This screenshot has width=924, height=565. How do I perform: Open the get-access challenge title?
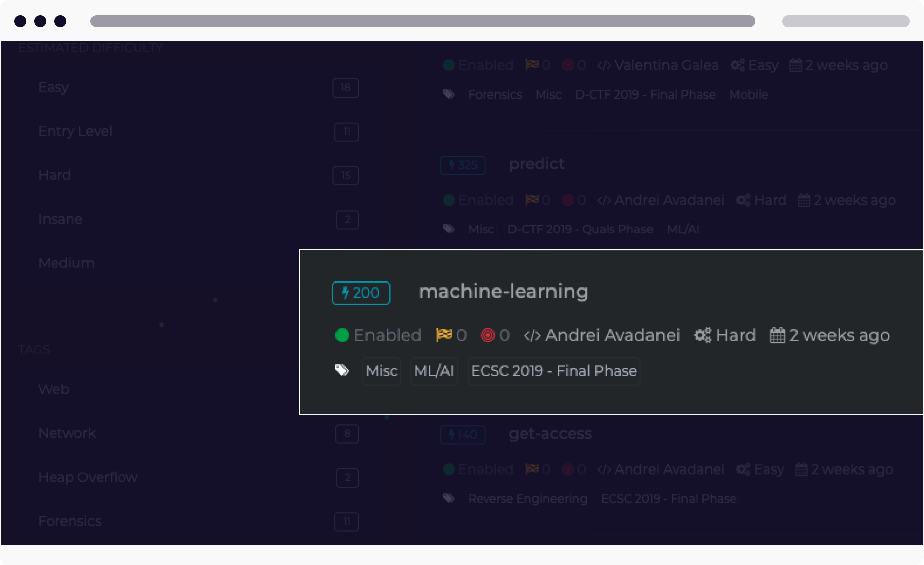(550, 434)
